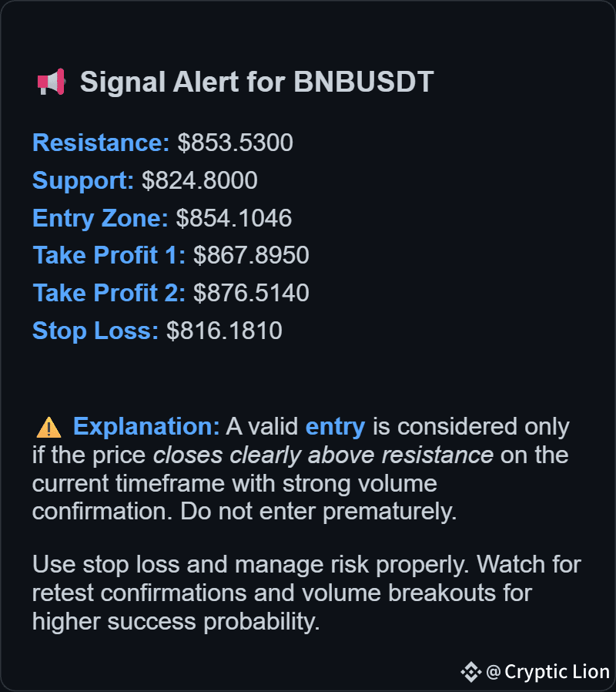Image resolution: width=616 pixels, height=692 pixels.
Task: Click the stop loss value $816.1810
Action: coord(224,331)
